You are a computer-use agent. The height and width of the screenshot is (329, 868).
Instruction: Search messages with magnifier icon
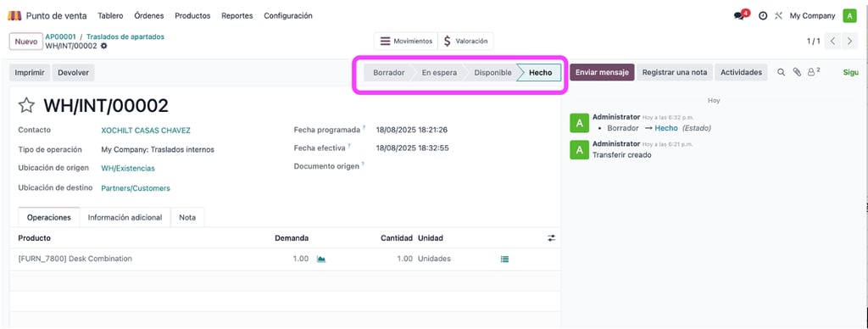pos(781,72)
